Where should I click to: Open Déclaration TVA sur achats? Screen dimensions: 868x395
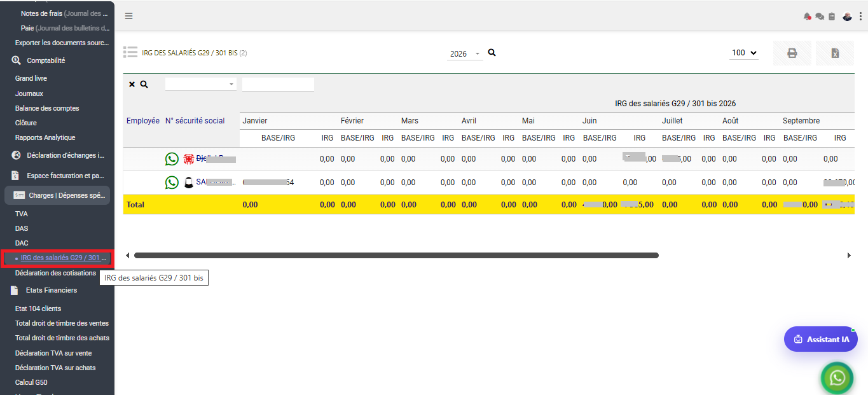click(x=55, y=368)
